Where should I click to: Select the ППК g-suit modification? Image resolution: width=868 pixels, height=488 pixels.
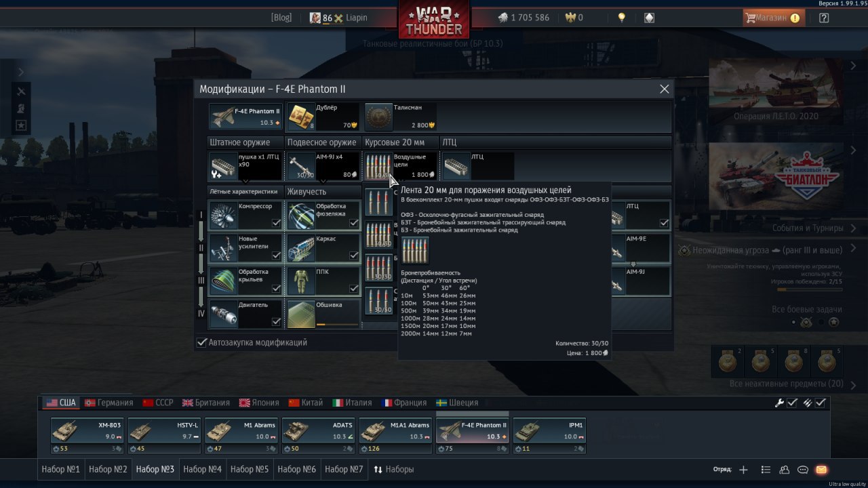[323, 281]
